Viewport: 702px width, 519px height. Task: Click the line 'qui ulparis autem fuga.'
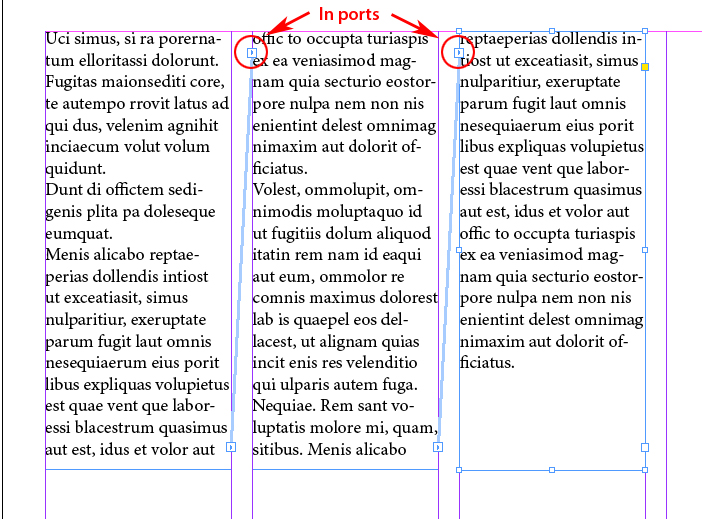tap(335, 385)
